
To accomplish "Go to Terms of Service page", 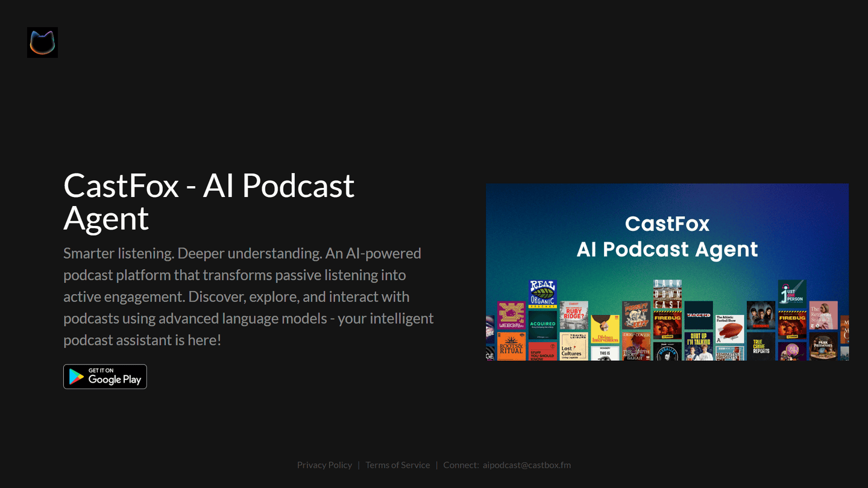I will tap(397, 465).
